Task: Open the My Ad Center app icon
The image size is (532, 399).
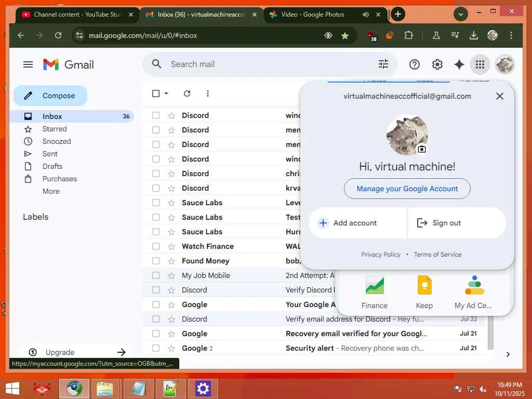Action: coord(474,292)
